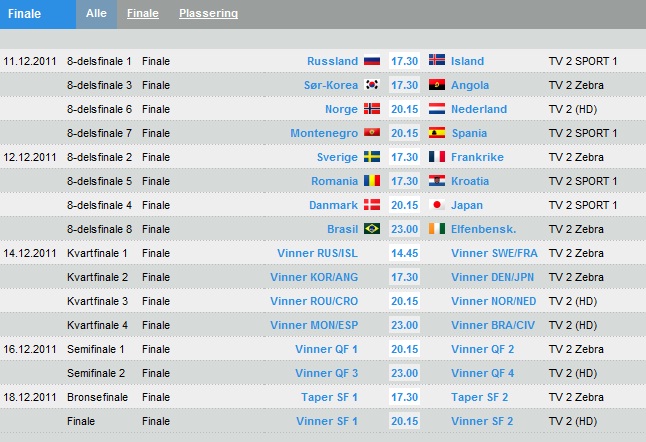
Task: Click Vinner SF 1 in the Finale row
Action: click(327, 421)
